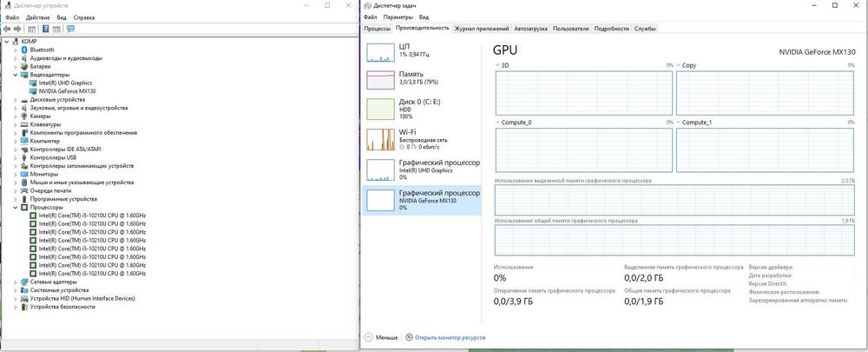Open the Copy engine dropdown in GPU view
868x352 pixels.
pos(679,65)
